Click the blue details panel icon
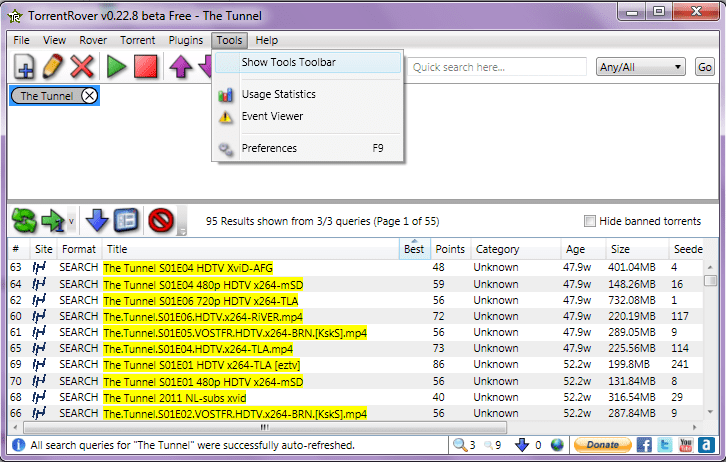The height and width of the screenshot is (462, 726). point(126,220)
